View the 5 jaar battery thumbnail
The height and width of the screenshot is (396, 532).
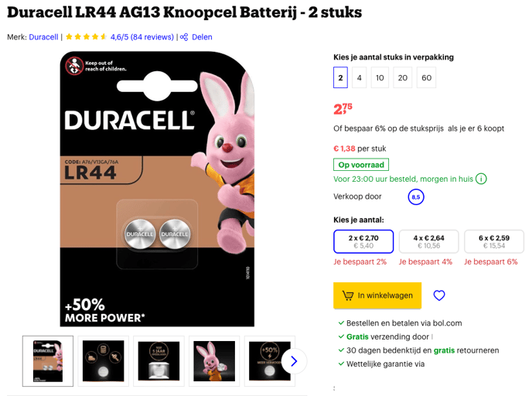tap(159, 361)
